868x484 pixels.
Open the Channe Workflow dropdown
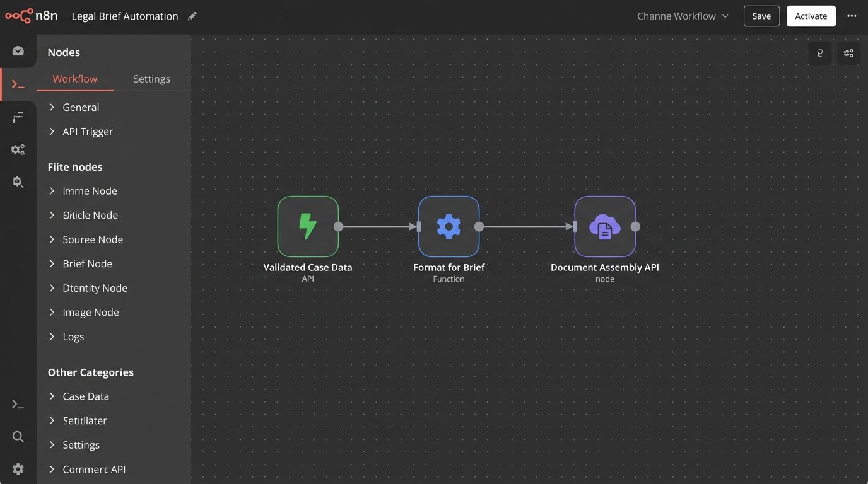click(x=683, y=16)
